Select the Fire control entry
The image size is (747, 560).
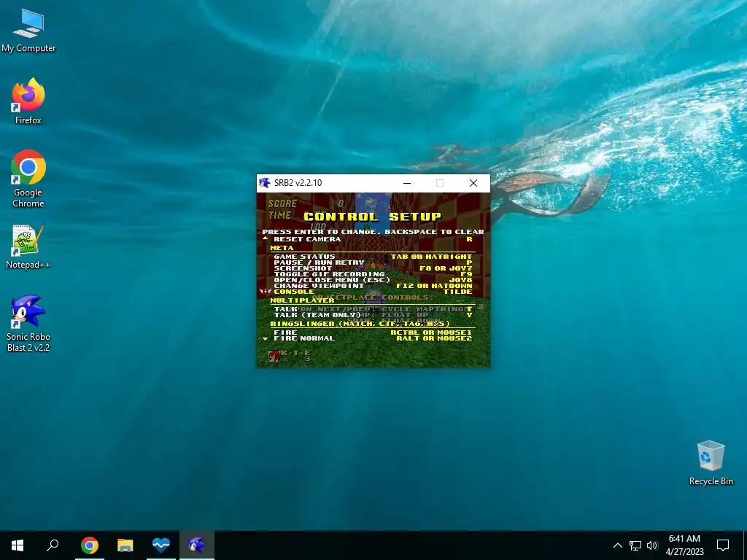(285, 332)
